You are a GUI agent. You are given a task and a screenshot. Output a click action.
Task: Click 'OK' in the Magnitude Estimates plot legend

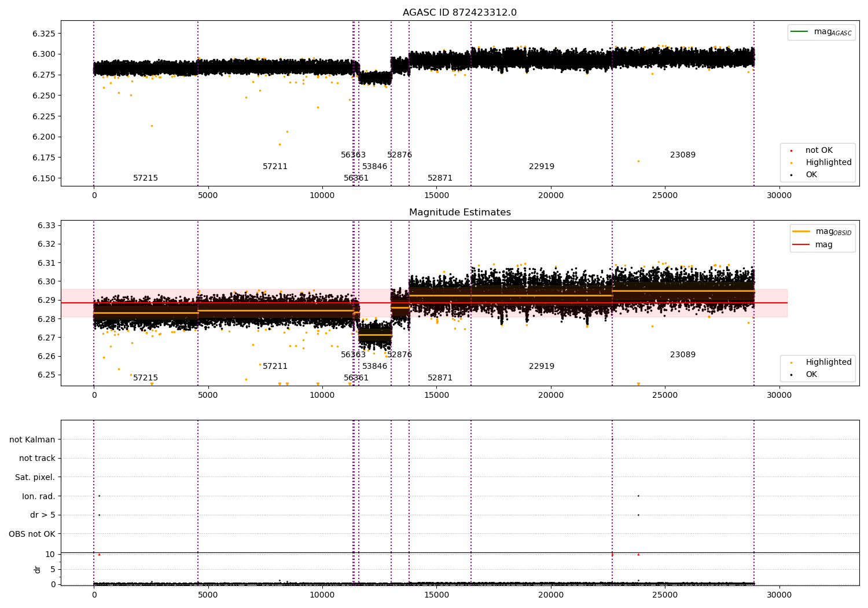[x=811, y=375]
